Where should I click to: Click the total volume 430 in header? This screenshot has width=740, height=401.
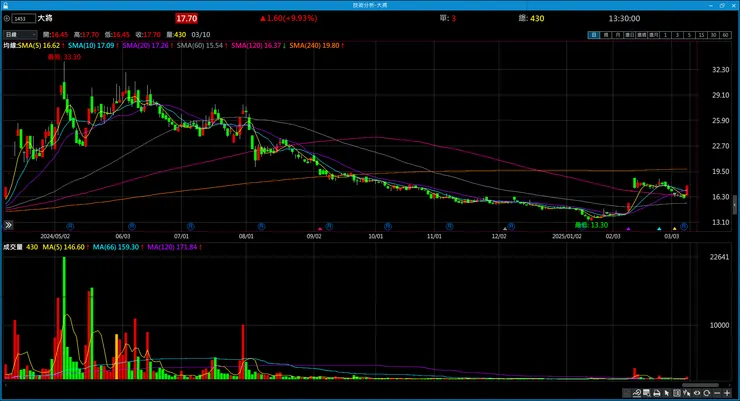pyautogui.click(x=537, y=18)
